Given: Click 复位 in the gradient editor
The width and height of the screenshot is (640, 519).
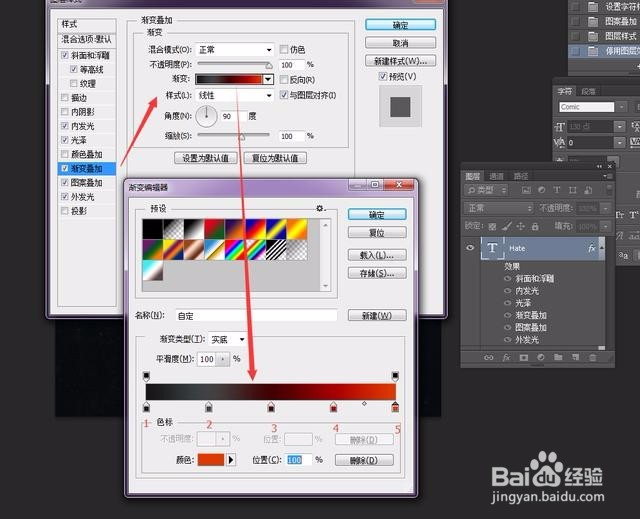Looking at the screenshot, I should click(x=377, y=233).
